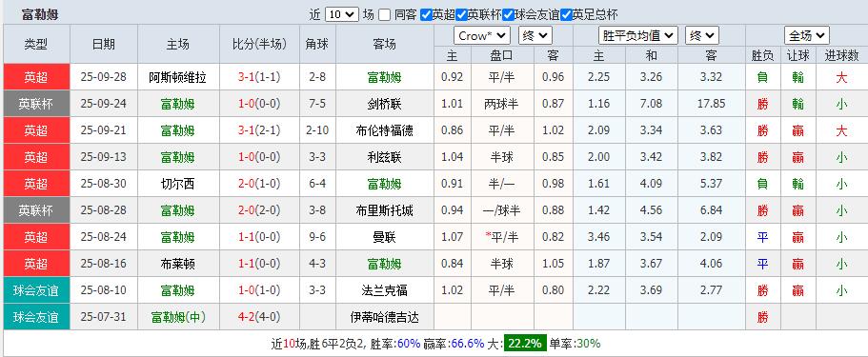Click the 30% 单率 value
The image size is (868, 357).
(x=588, y=343)
